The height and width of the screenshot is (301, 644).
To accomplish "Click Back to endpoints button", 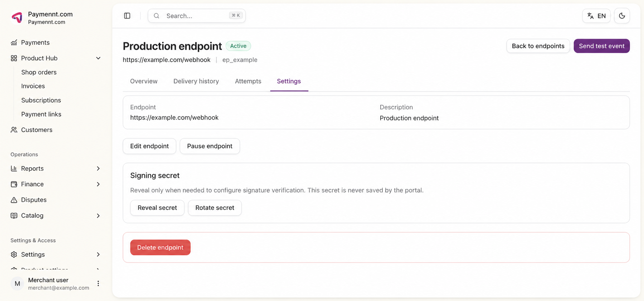I will coord(538,46).
